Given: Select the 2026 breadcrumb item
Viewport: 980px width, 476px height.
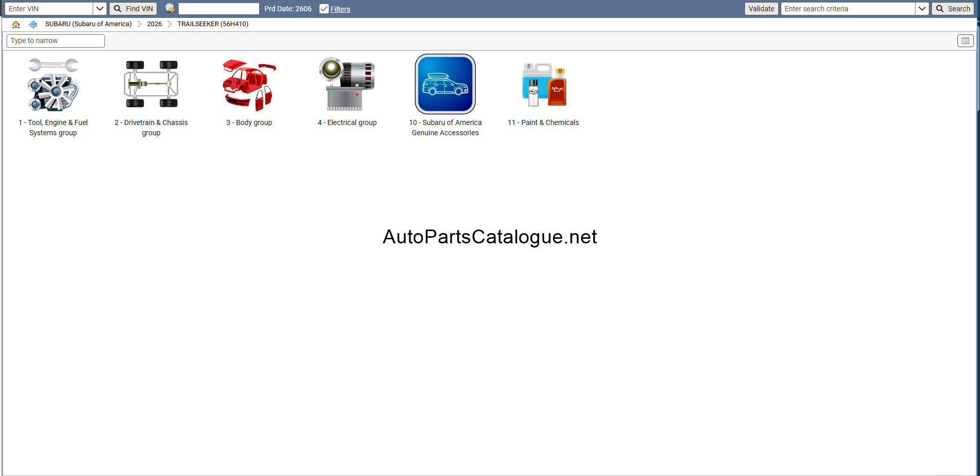Looking at the screenshot, I should click(x=154, y=24).
